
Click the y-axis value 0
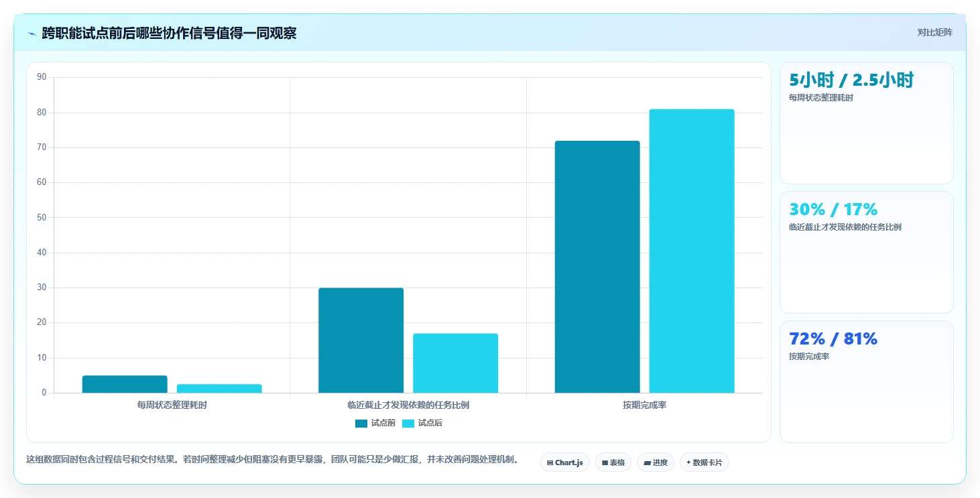[44, 393]
